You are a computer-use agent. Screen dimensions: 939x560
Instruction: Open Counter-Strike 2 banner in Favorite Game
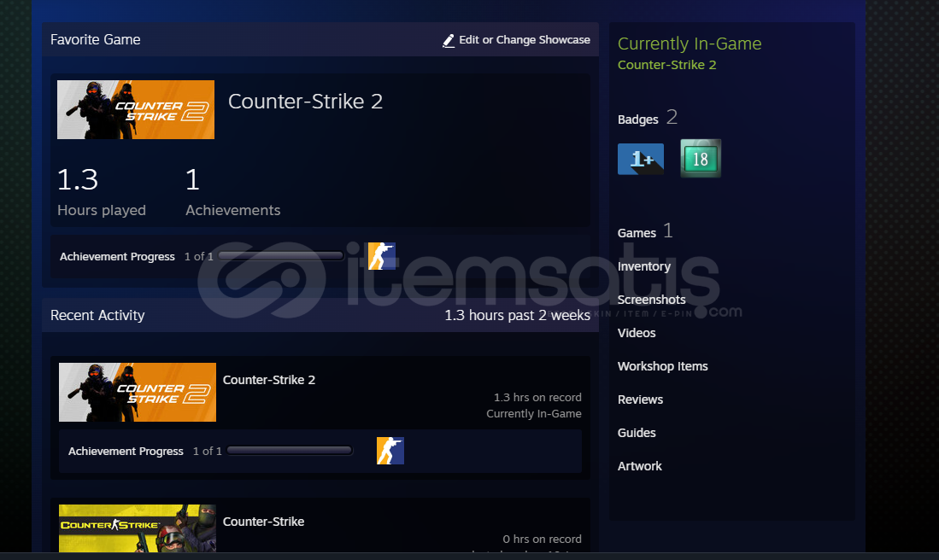[135, 109]
